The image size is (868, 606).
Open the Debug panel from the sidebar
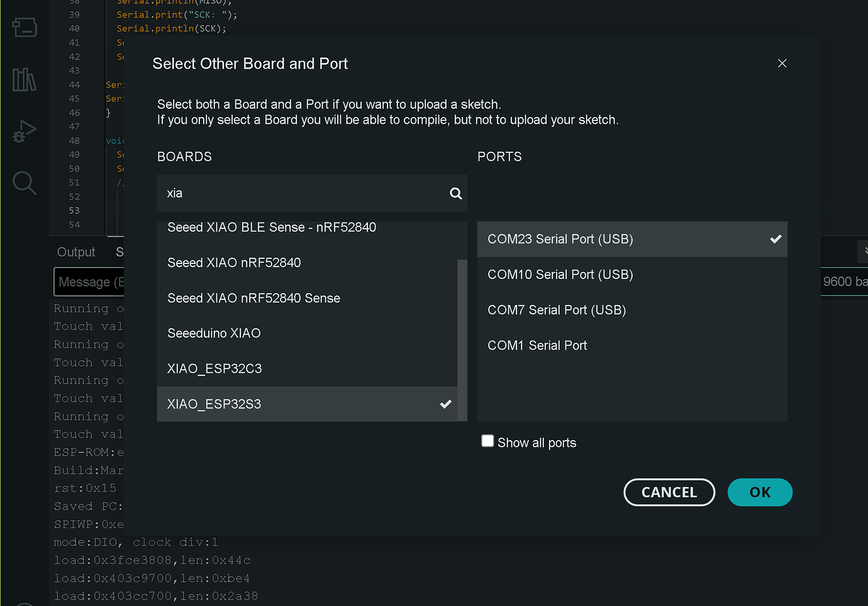point(24,131)
